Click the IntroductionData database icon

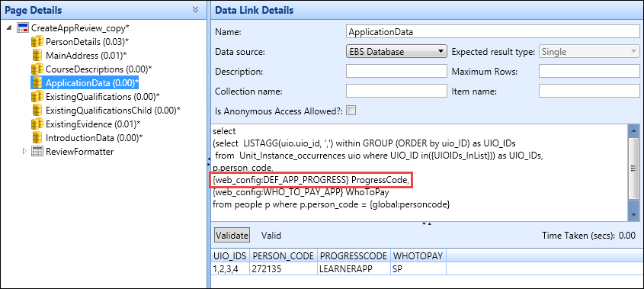pos(37,137)
